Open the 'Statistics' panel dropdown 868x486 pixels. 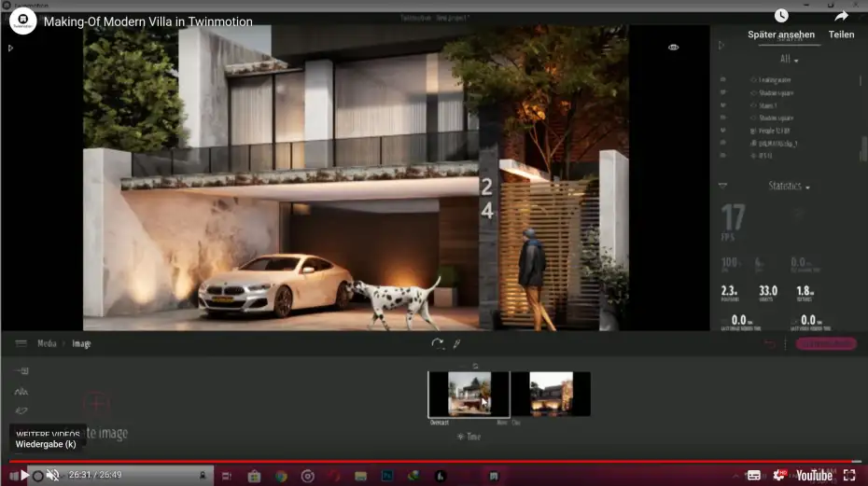pyautogui.click(x=789, y=186)
